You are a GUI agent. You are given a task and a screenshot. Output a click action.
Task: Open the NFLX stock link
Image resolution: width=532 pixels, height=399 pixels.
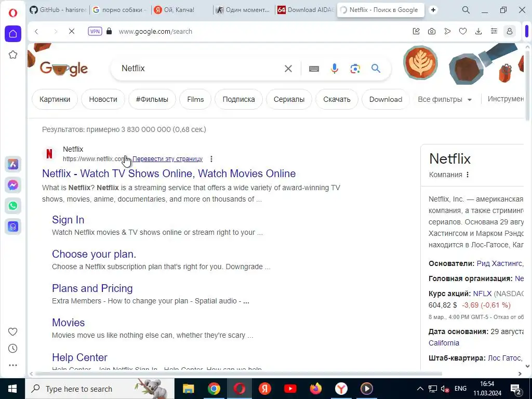pyautogui.click(x=482, y=294)
